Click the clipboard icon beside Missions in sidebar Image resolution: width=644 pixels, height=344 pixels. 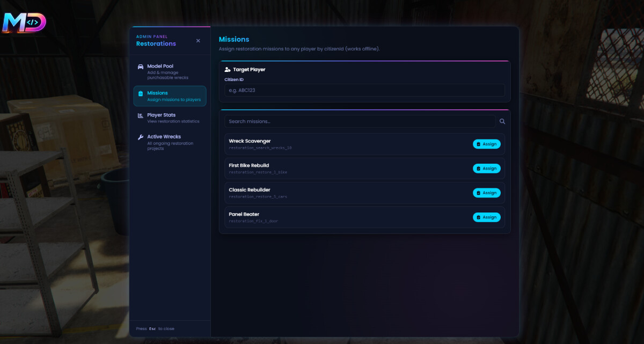(141, 93)
